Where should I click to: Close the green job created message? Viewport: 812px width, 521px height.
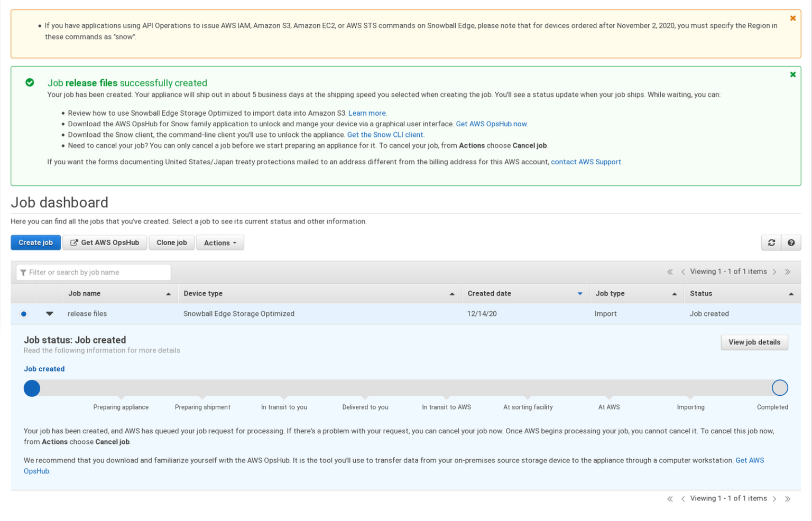(792, 75)
